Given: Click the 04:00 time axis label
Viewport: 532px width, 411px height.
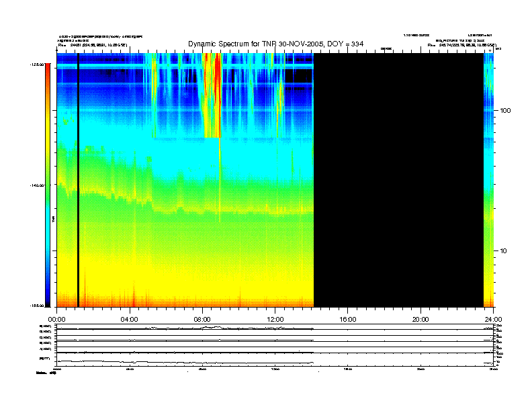Looking at the screenshot, I should (x=130, y=320).
